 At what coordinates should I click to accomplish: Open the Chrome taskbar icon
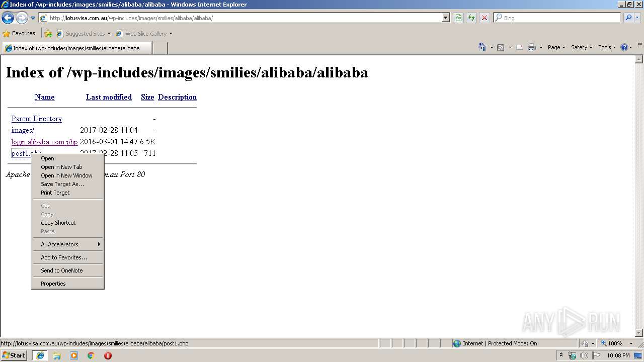[x=91, y=355]
